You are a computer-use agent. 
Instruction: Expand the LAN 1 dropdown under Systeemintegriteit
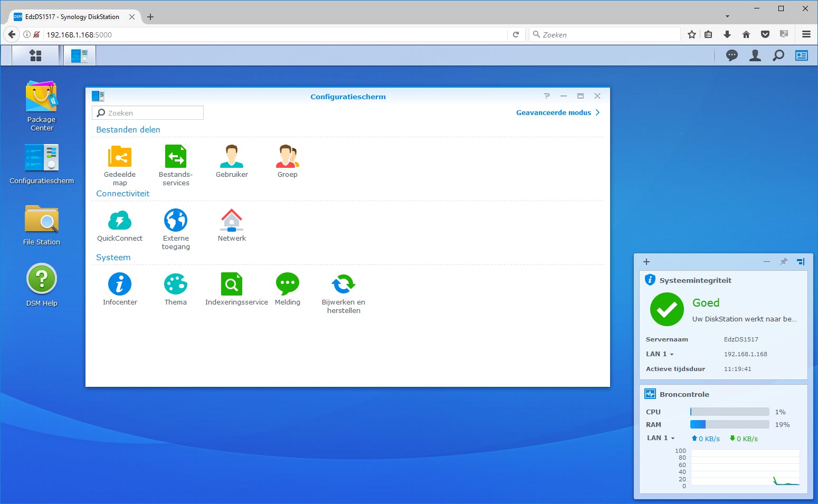click(x=660, y=354)
